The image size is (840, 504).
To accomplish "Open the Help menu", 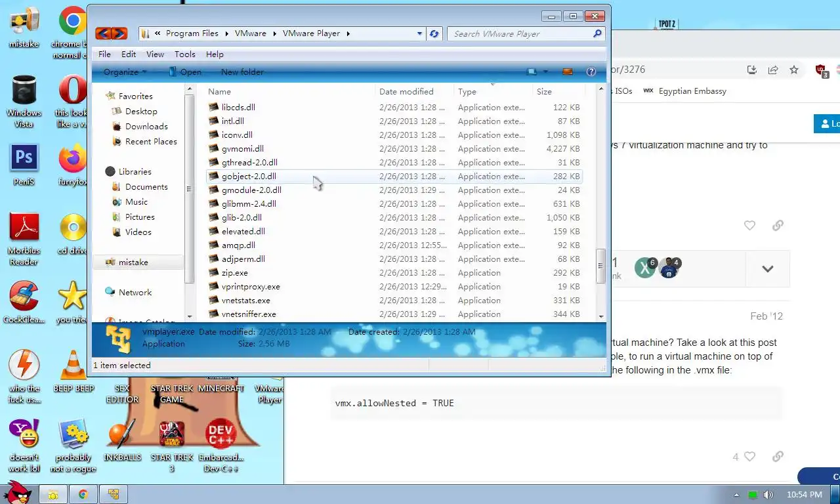I will coord(215,54).
